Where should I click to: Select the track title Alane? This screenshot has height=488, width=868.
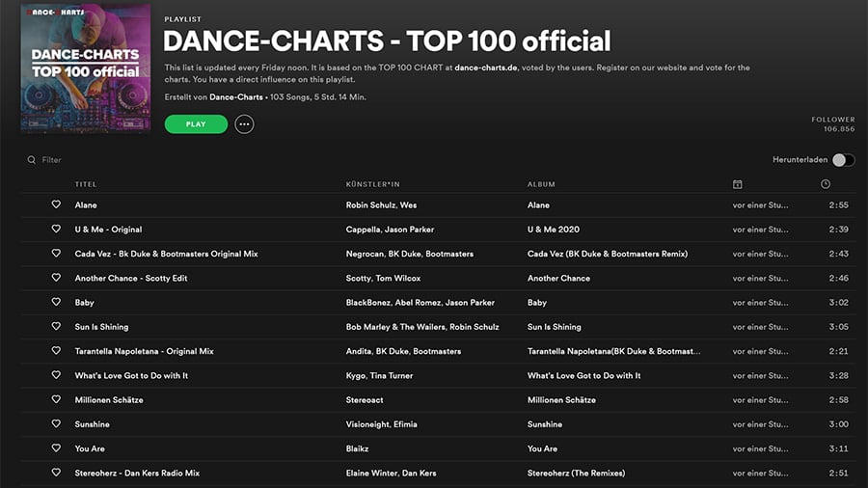(86, 204)
